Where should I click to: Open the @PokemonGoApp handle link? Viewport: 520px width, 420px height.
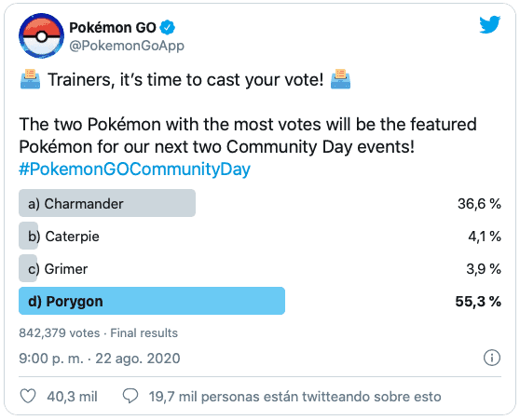127,46
